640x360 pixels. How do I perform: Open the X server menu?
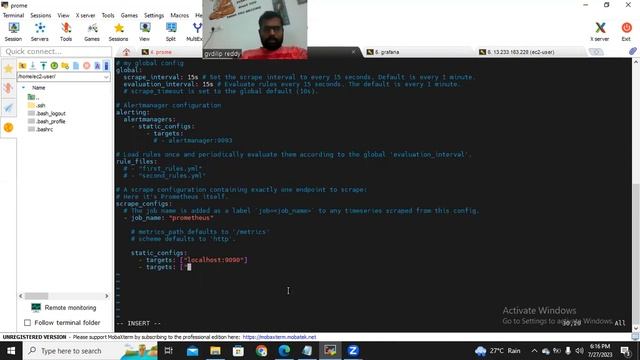point(85,15)
